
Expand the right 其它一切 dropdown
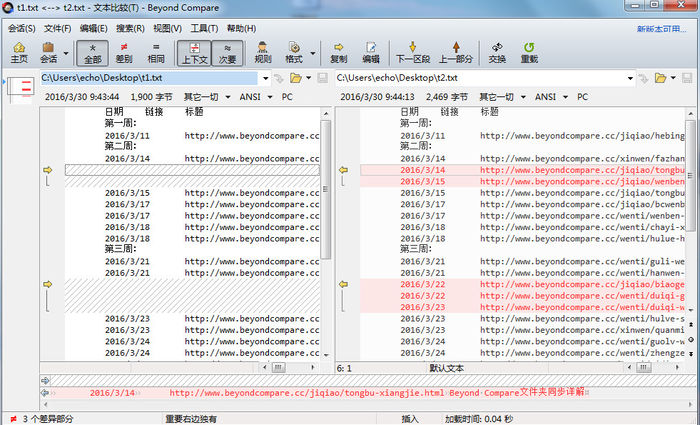523,97
